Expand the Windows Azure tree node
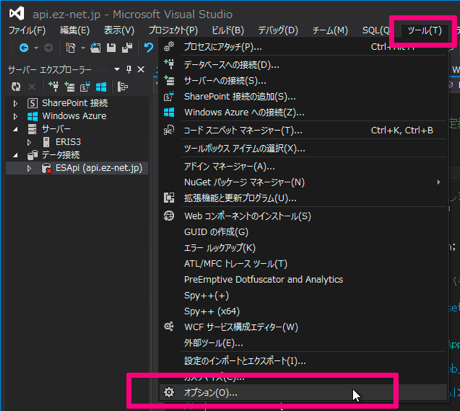460x411 pixels. coord(15,116)
